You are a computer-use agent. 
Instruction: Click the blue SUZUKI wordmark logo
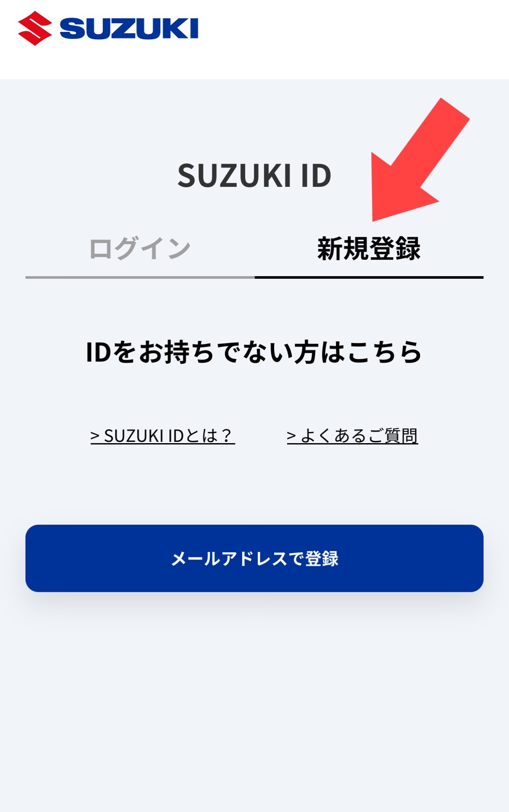tap(129, 28)
